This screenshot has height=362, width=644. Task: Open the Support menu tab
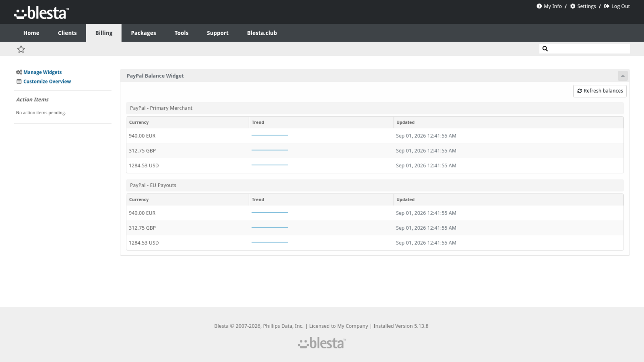(218, 33)
